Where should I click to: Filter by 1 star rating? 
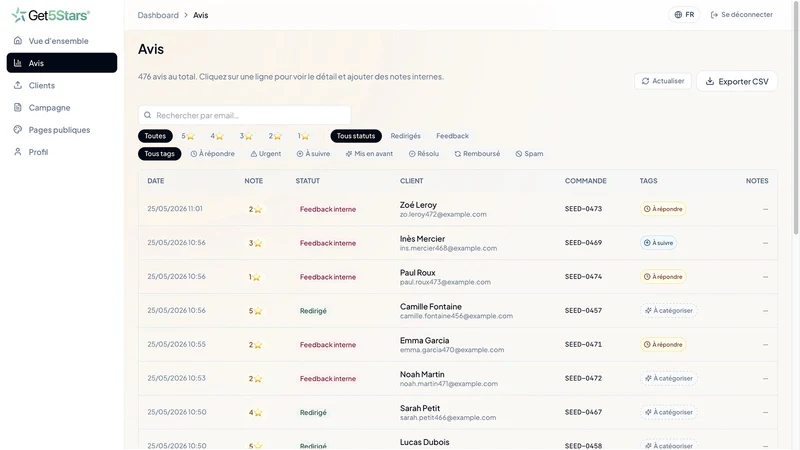pos(304,136)
